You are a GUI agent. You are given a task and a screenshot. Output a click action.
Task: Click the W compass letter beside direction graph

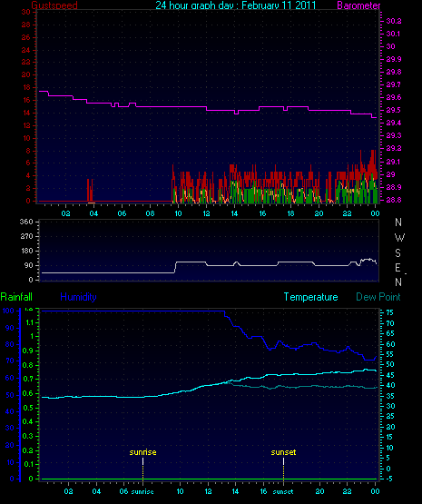[399, 238]
